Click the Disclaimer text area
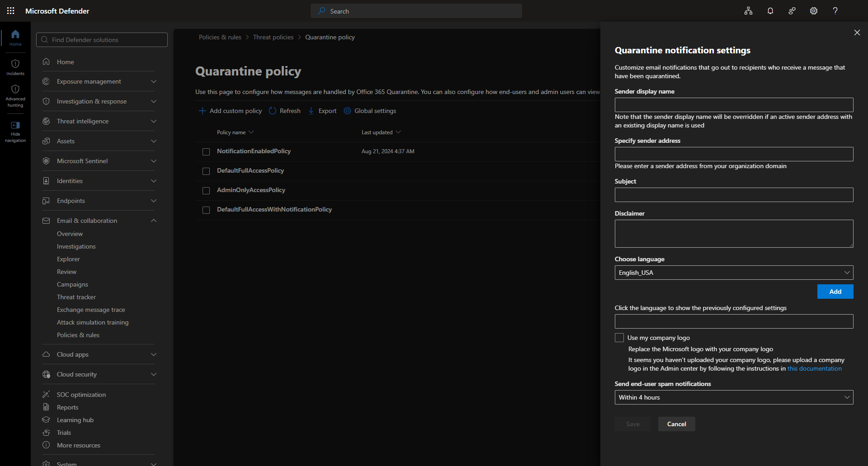The height and width of the screenshot is (466, 868). tap(734, 234)
